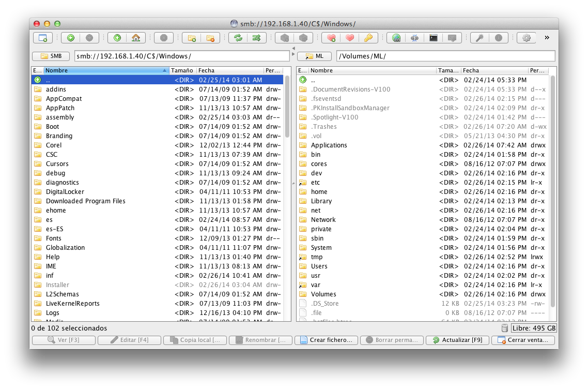
Task: Go to the home folder icon
Action: point(136,38)
